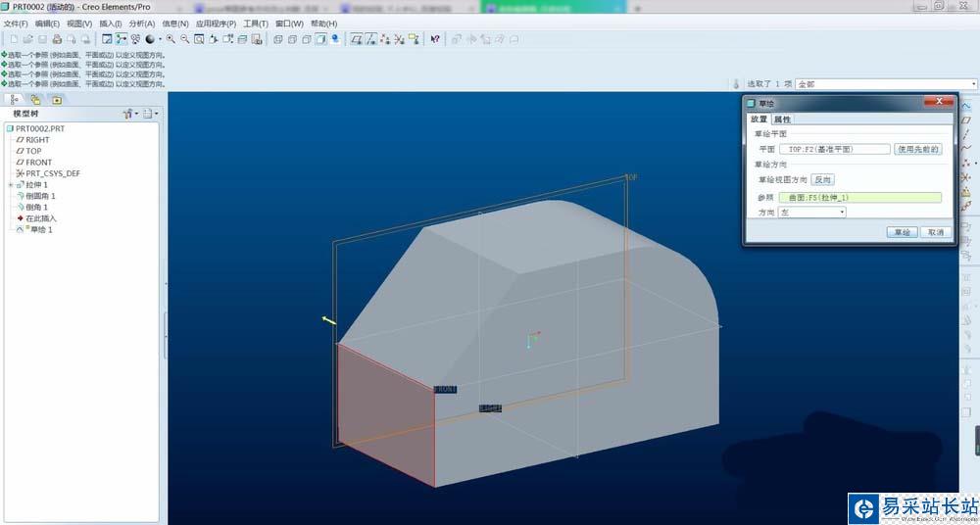980x525 pixels.
Task: Click the shaded display sphere icon
Action: pos(150,39)
